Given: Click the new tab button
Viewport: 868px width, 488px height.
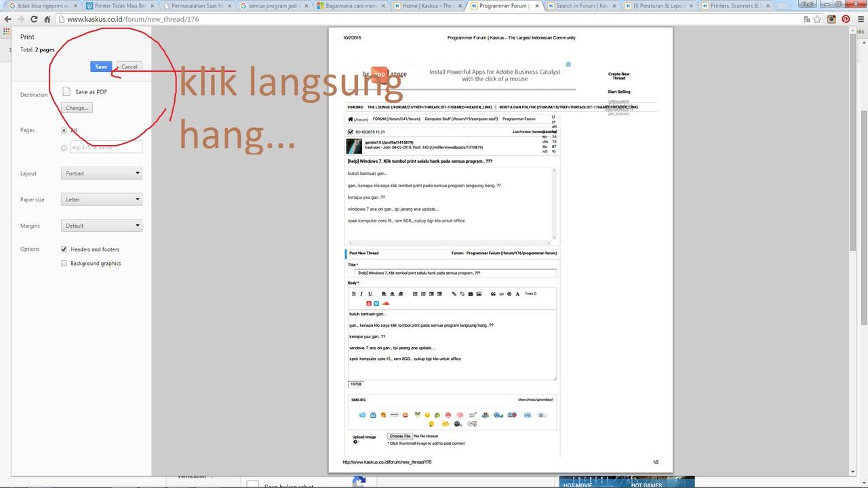Looking at the screenshot, I should (x=785, y=5).
